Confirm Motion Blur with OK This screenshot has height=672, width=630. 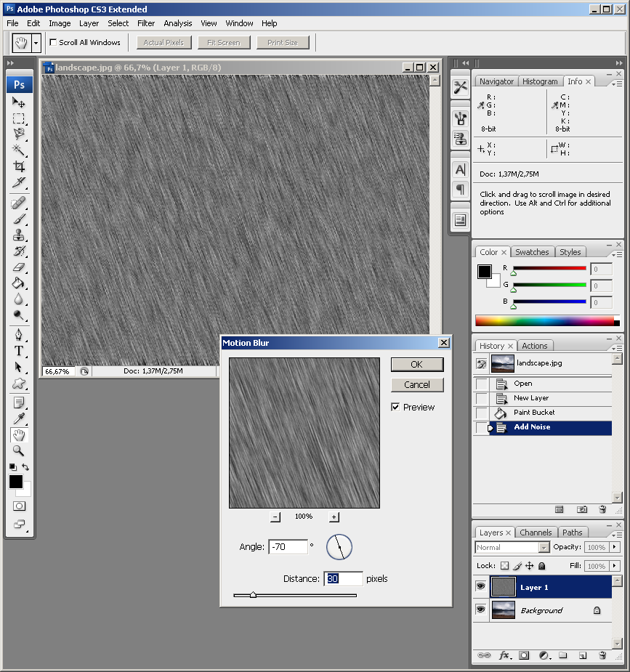click(416, 364)
